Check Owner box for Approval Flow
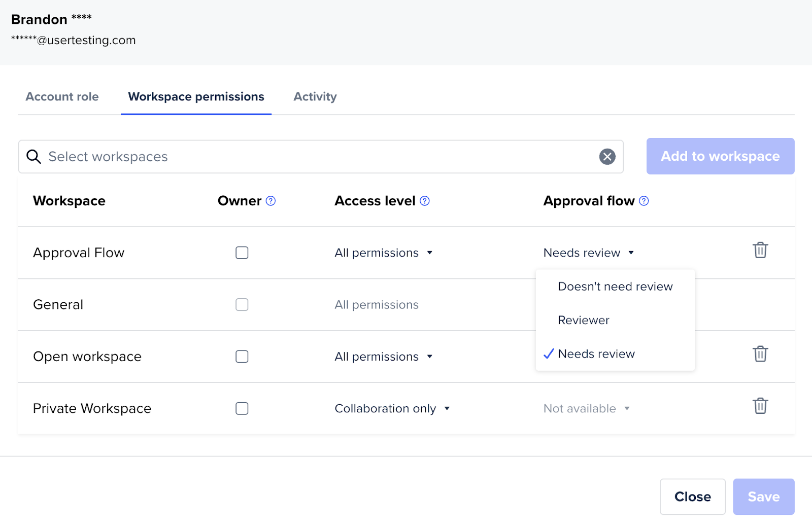This screenshot has height=530, width=812. (x=242, y=253)
